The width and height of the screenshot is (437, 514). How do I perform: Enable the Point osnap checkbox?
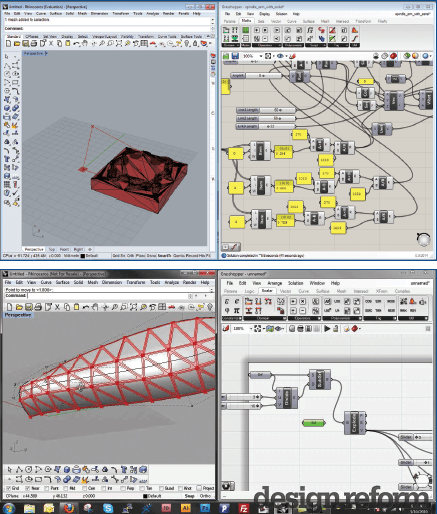coord(47,488)
